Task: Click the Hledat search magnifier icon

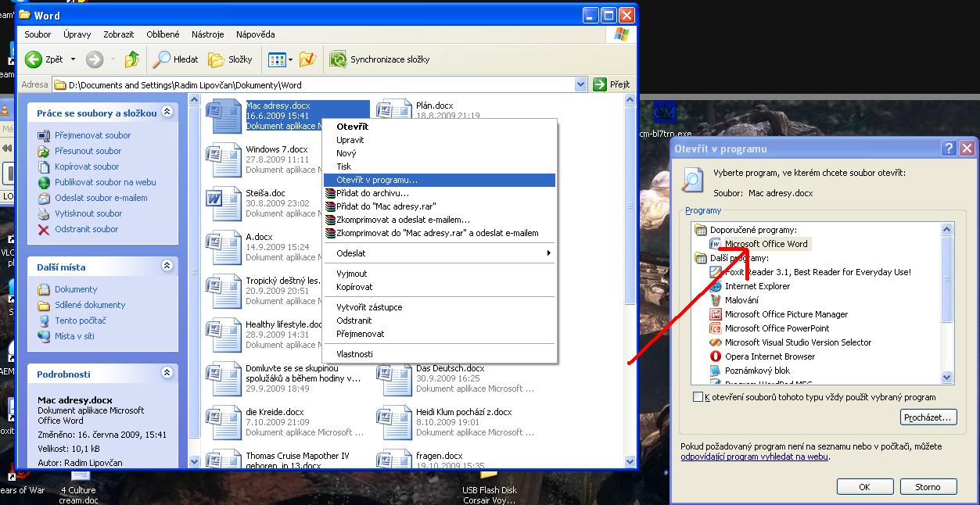Action: [x=162, y=59]
